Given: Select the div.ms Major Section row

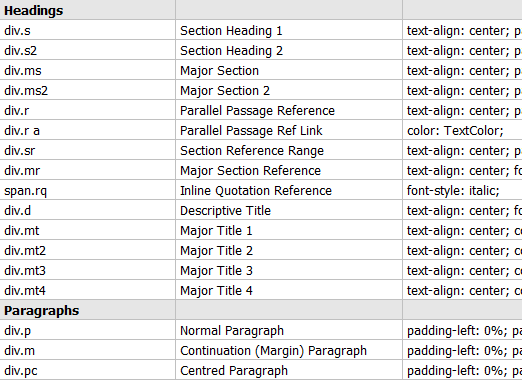Looking at the screenshot, I should (x=261, y=70).
